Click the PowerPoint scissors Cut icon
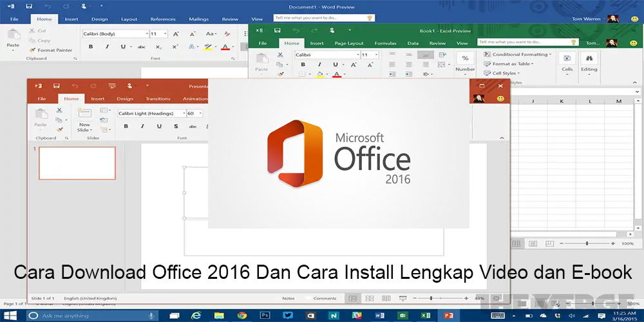Viewport: 644px width, 322px height. click(x=59, y=111)
